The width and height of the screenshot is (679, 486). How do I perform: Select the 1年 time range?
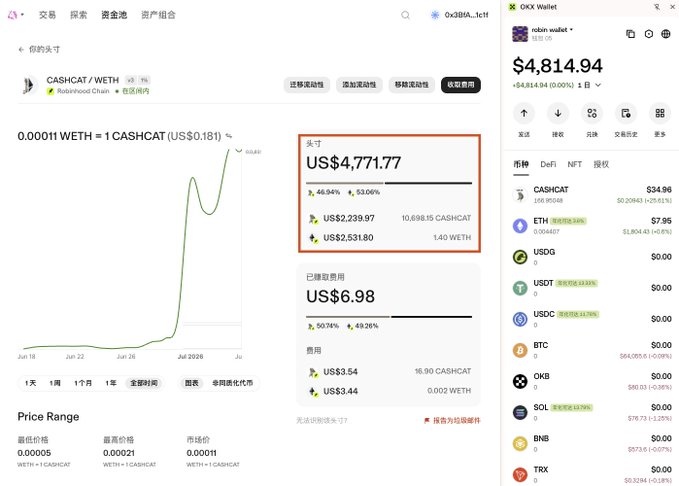(110, 383)
